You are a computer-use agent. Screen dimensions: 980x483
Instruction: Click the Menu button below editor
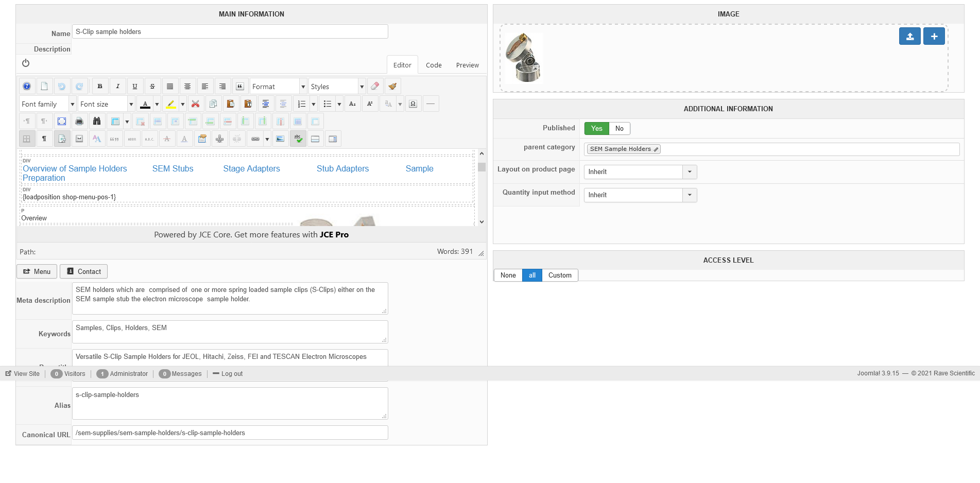point(37,271)
